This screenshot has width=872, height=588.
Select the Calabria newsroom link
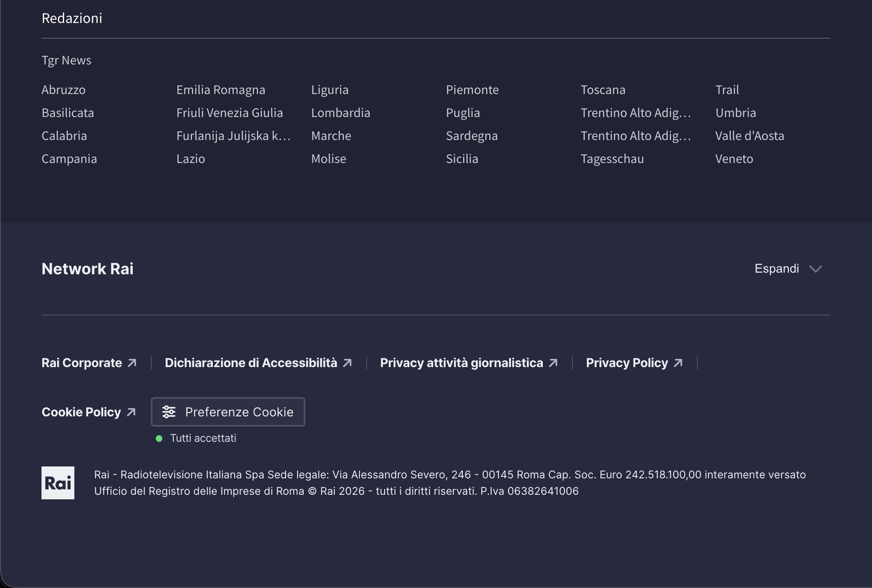64,136
